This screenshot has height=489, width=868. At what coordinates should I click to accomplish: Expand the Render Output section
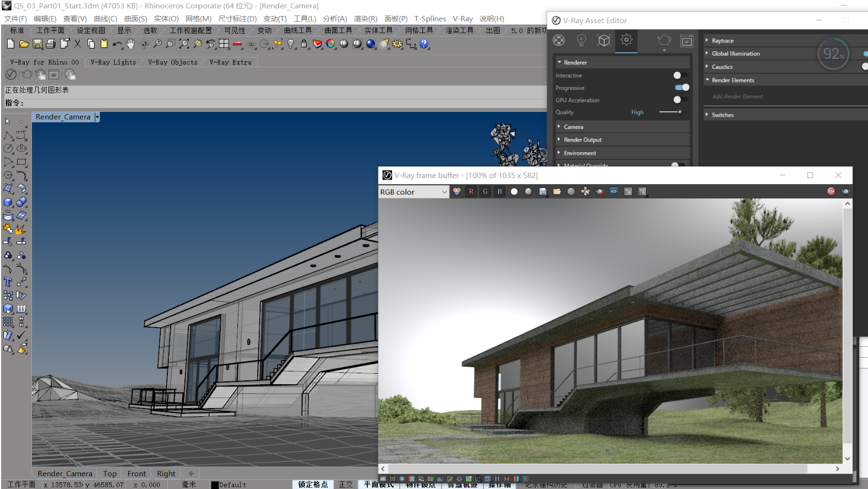point(582,140)
